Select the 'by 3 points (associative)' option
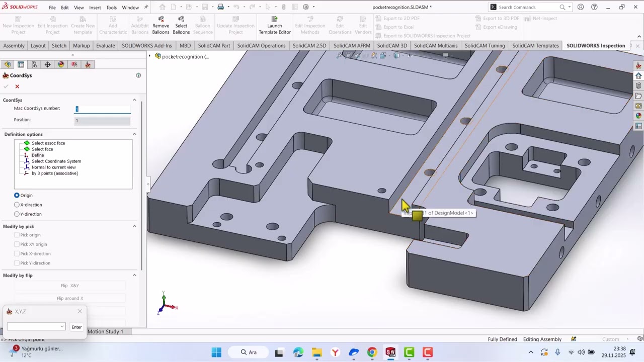Screen dimensions: 644x362 55,173
